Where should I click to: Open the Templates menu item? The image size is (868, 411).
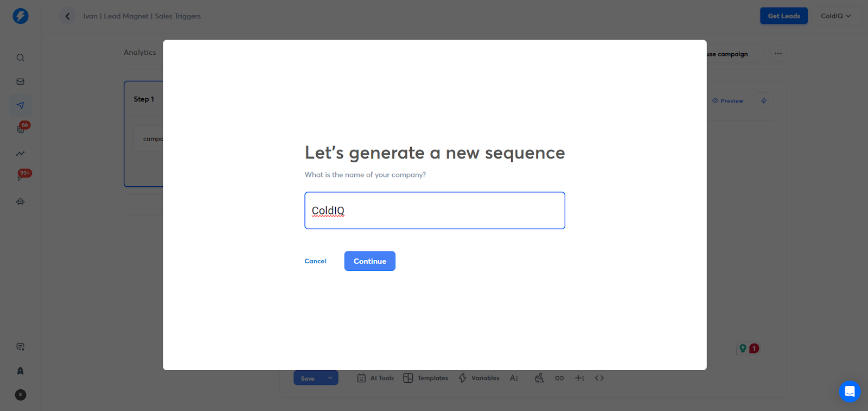pyautogui.click(x=426, y=378)
